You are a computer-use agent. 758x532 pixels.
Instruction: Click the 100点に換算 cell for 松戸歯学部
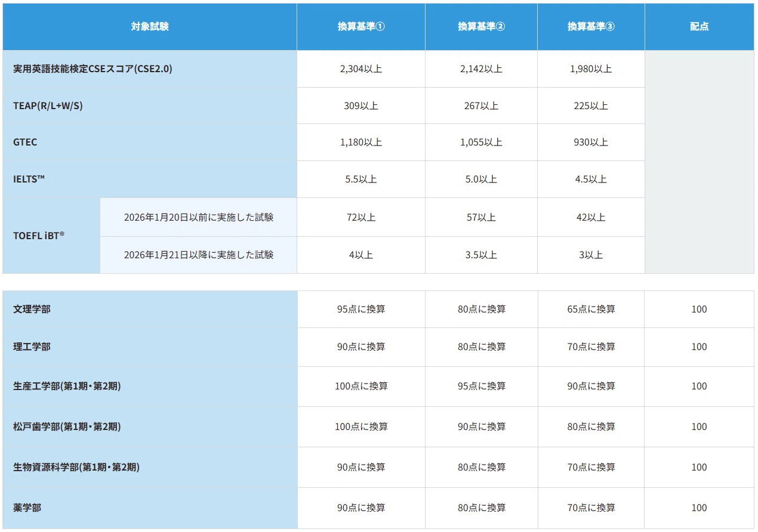[x=361, y=426]
